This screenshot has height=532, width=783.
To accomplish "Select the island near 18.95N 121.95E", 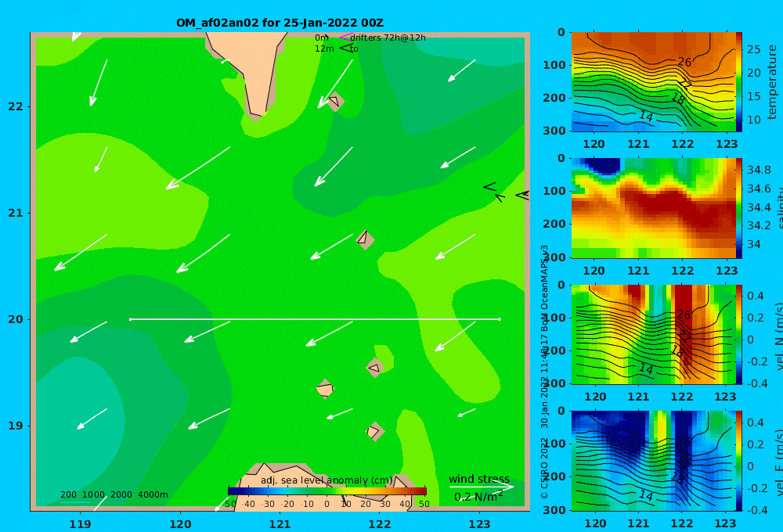I will point(374,431).
